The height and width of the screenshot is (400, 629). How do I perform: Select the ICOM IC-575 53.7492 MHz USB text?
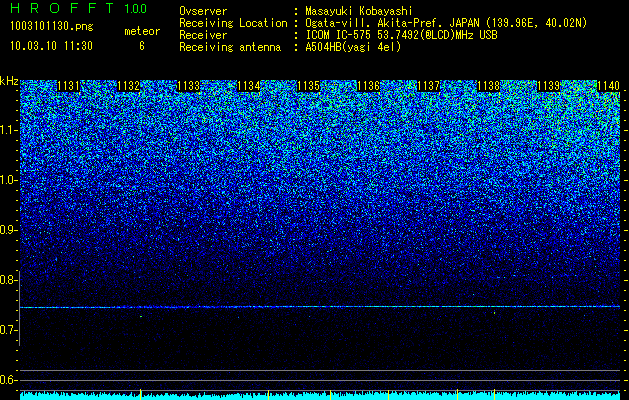click(401, 35)
